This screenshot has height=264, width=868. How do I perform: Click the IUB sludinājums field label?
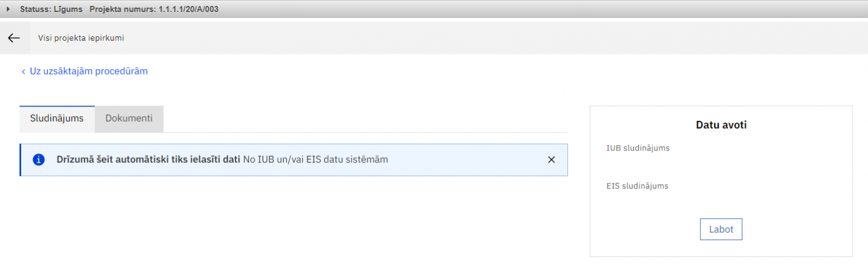[x=638, y=148]
